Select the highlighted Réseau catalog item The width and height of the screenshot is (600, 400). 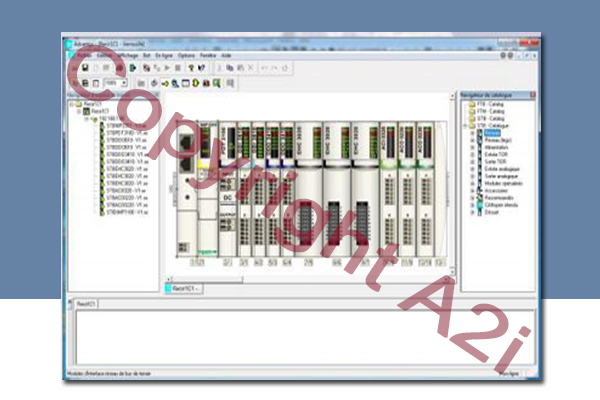(490, 132)
